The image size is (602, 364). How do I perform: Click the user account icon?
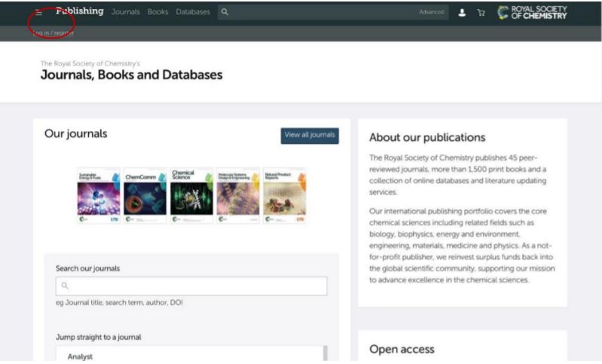click(x=462, y=13)
